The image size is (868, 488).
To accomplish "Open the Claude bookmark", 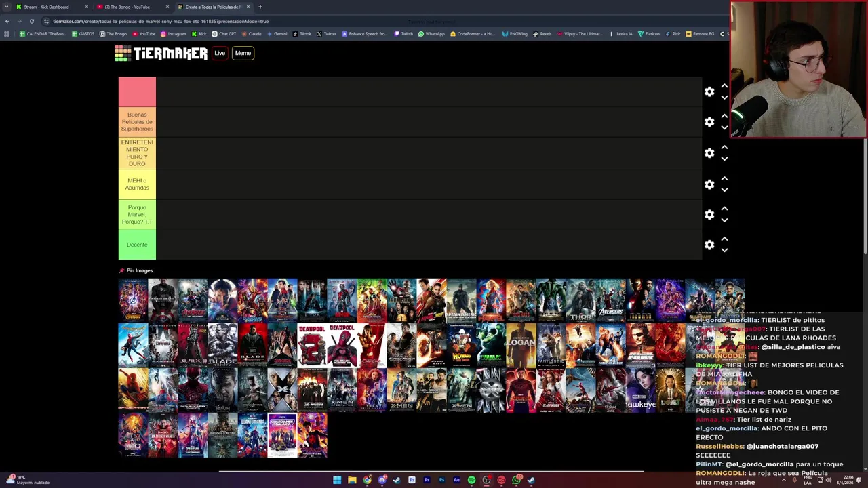I will click(252, 34).
